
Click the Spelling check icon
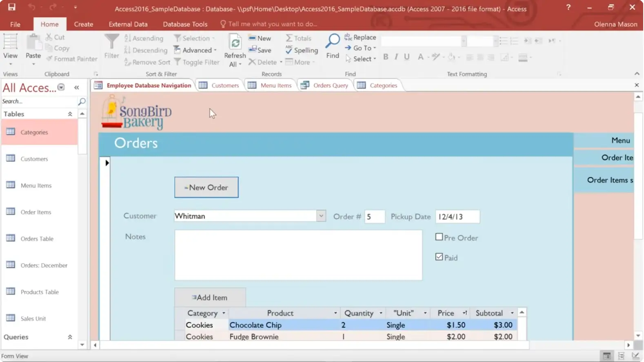(289, 50)
